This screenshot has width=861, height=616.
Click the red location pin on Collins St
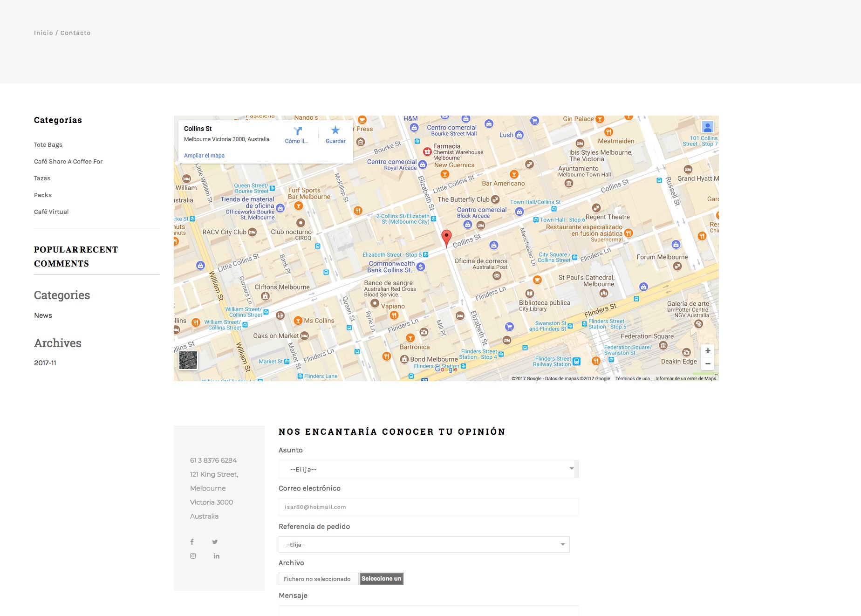coord(446,238)
